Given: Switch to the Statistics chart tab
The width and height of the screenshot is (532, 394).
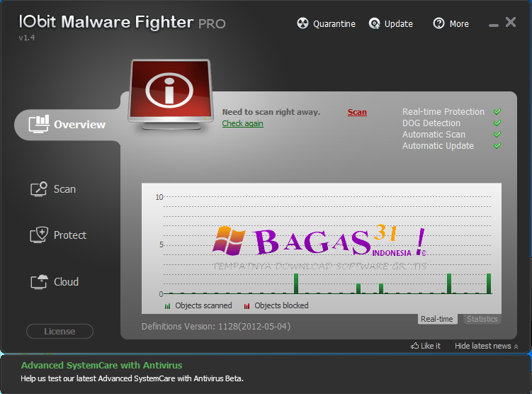Looking at the screenshot, I should 482,319.
